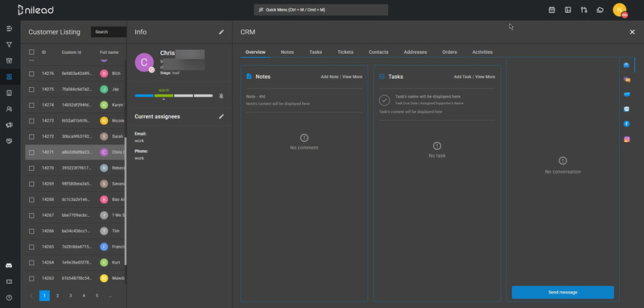Open the building icon in left sidebar

9,93
